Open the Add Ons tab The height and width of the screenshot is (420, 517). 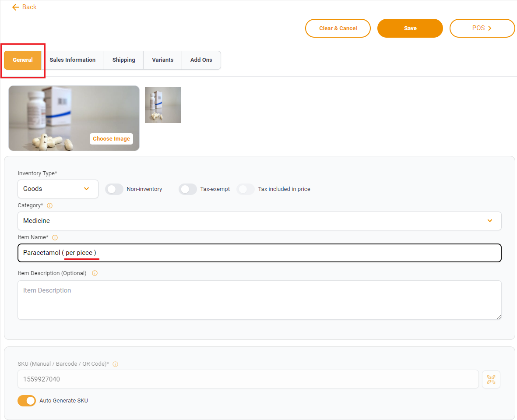[x=201, y=60]
